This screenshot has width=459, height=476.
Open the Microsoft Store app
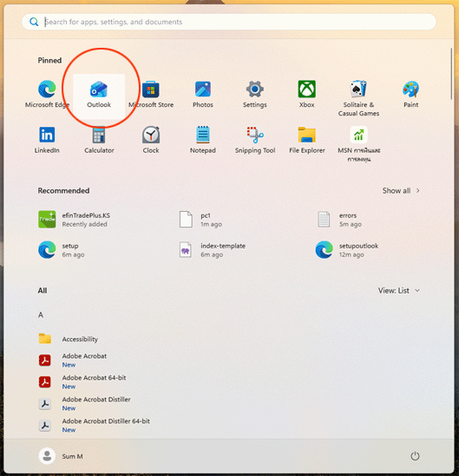151,96
